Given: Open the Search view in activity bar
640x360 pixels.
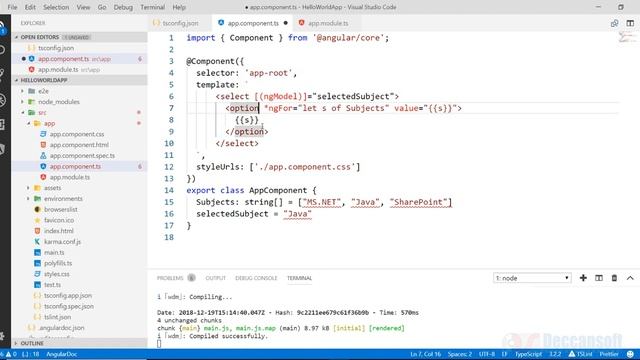Looking at the screenshot, I should click(x=2, y=50).
